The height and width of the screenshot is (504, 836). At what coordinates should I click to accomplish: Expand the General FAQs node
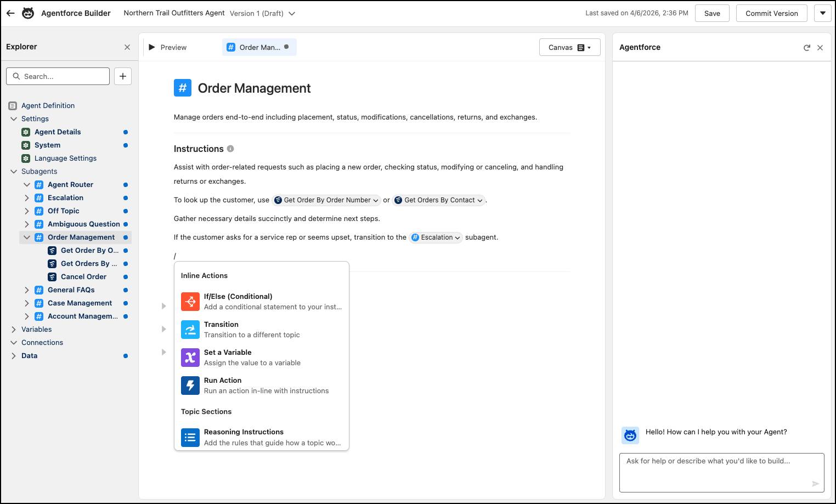coord(27,290)
